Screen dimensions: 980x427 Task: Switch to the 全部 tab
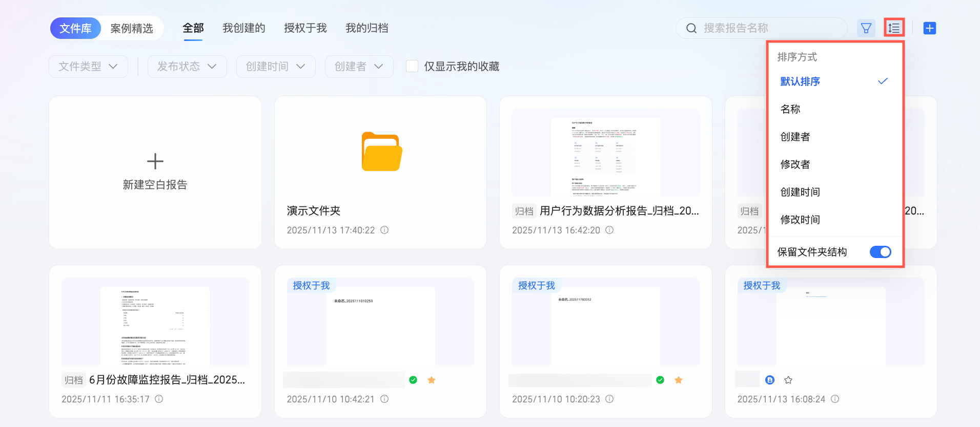pos(193,28)
